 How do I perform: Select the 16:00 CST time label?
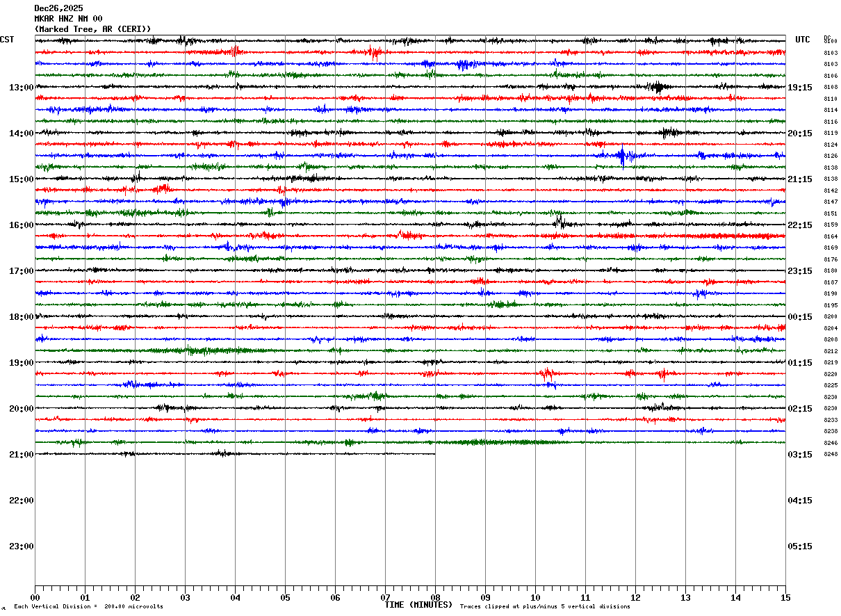[21, 225]
